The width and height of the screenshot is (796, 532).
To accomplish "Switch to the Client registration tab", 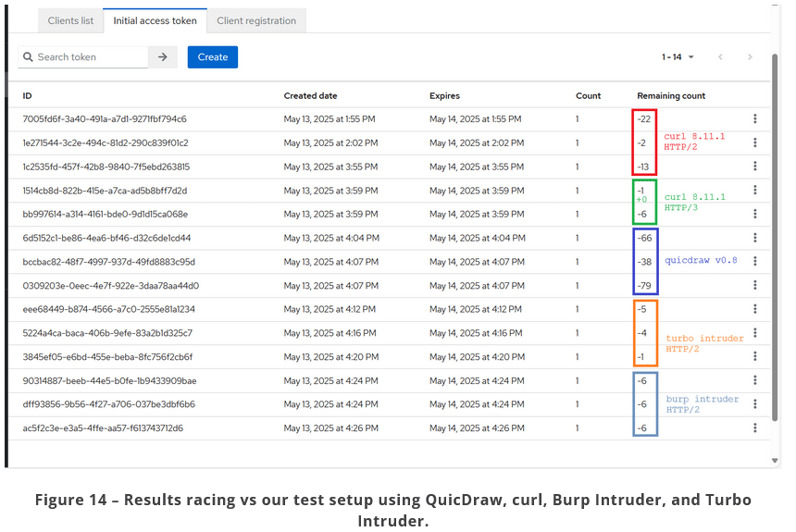I will coord(256,20).
